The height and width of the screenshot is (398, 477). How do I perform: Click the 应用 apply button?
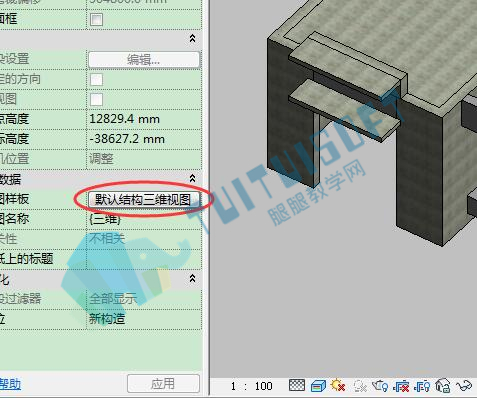[163, 384]
